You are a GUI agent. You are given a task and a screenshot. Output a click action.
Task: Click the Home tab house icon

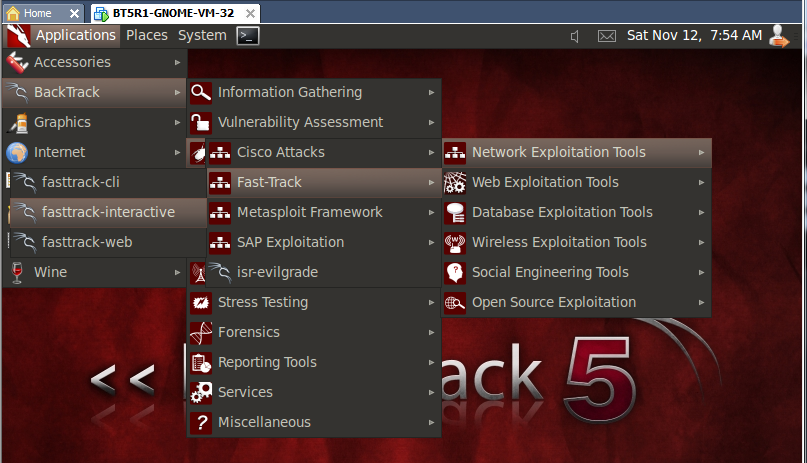(13, 13)
